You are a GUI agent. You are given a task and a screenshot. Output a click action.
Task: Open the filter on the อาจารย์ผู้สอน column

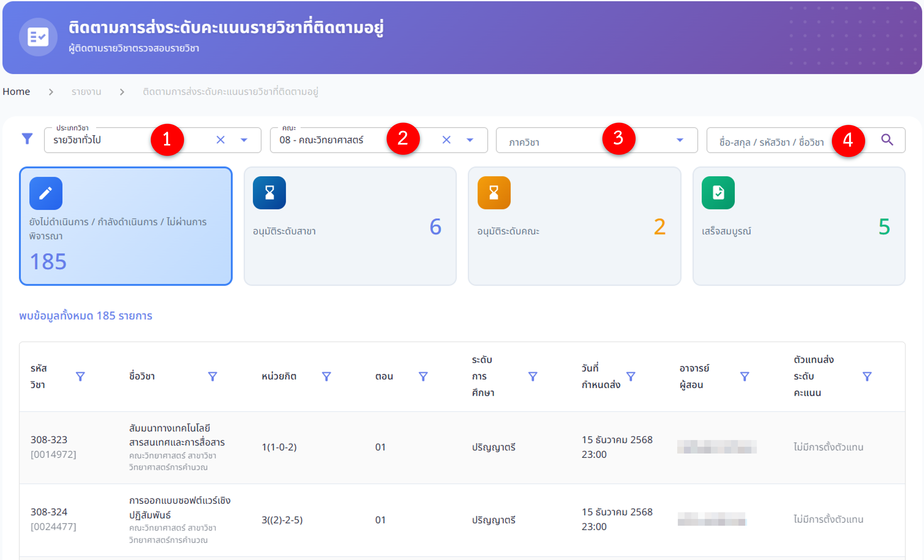(x=744, y=376)
